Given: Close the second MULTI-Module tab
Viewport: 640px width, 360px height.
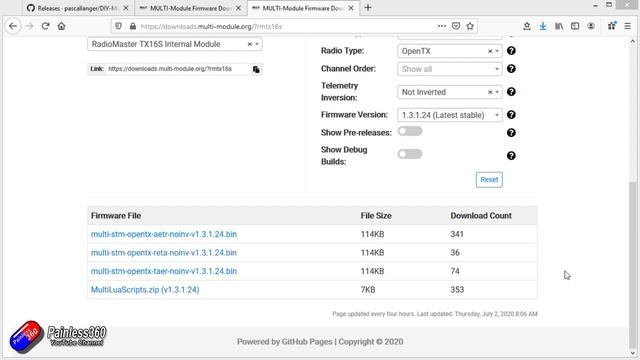Looking at the screenshot, I should 238,8.
